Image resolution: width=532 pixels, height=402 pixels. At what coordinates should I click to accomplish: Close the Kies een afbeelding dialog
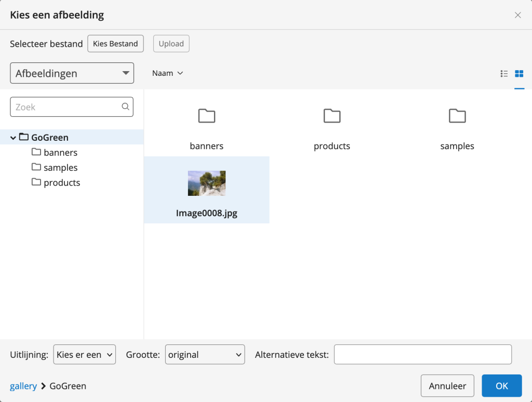tap(518, 15)
